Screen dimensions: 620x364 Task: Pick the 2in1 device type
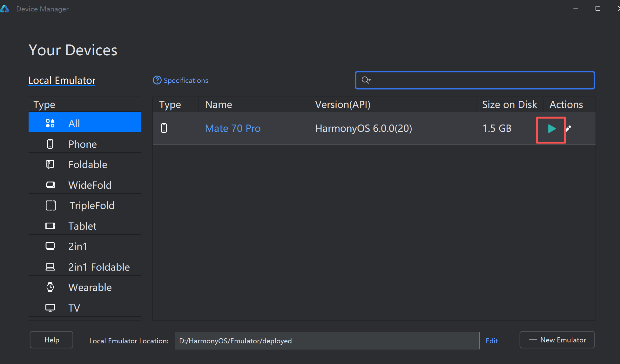point(77,246)
